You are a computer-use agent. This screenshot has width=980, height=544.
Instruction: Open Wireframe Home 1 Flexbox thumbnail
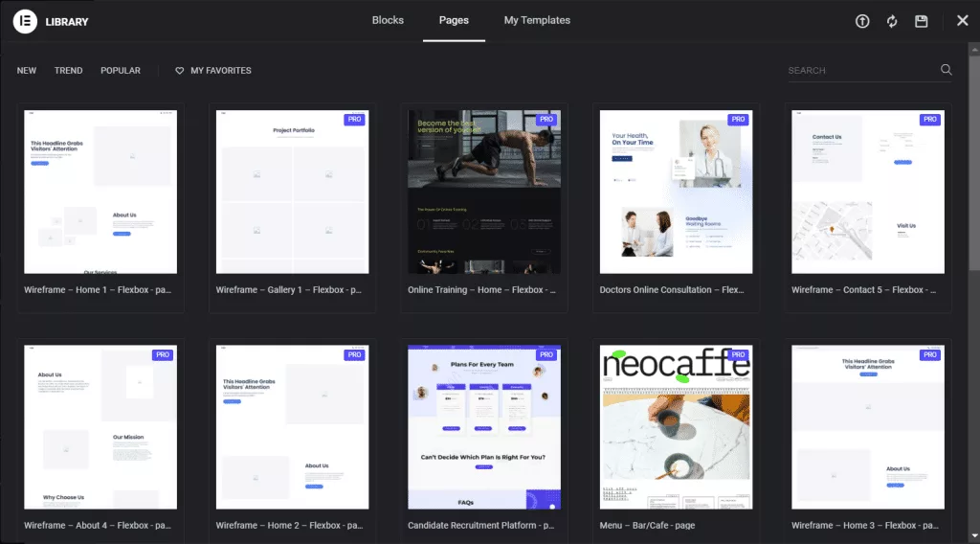(x=100, y=192)
